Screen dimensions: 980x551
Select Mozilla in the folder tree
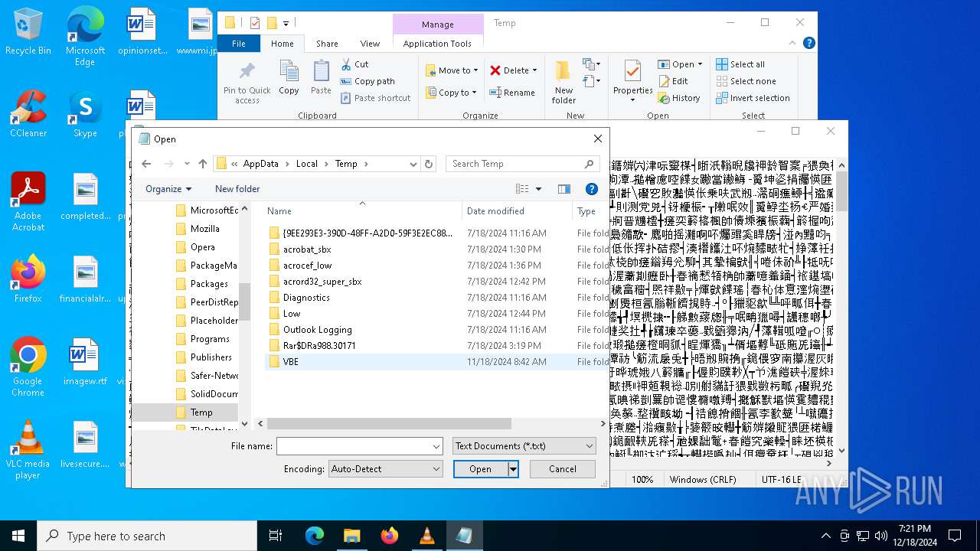click(204, 229)
